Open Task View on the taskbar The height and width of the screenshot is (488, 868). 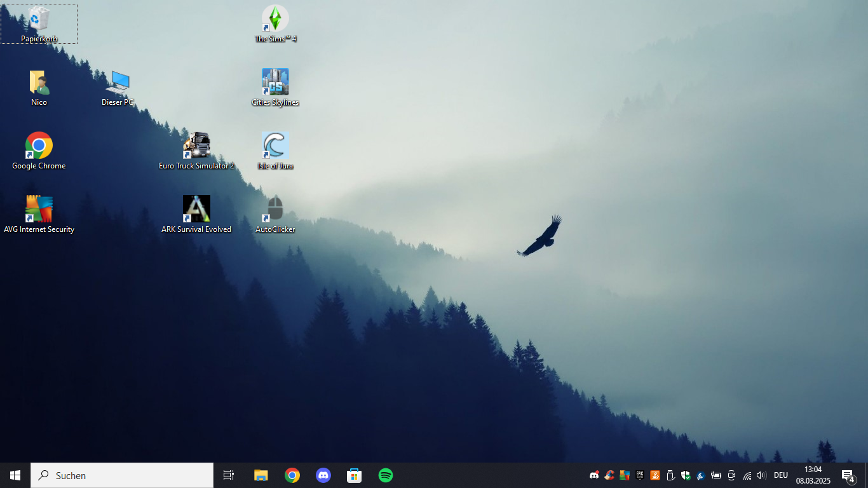click(228, 475)
